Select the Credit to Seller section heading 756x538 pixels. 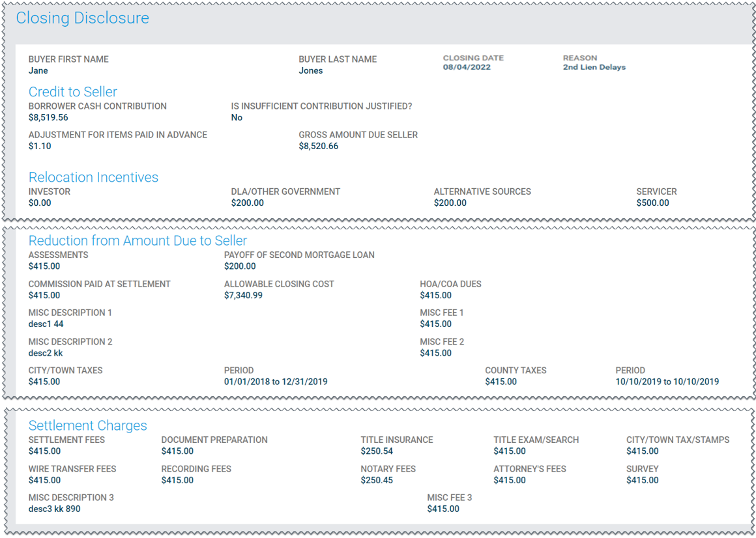(72, 92)
